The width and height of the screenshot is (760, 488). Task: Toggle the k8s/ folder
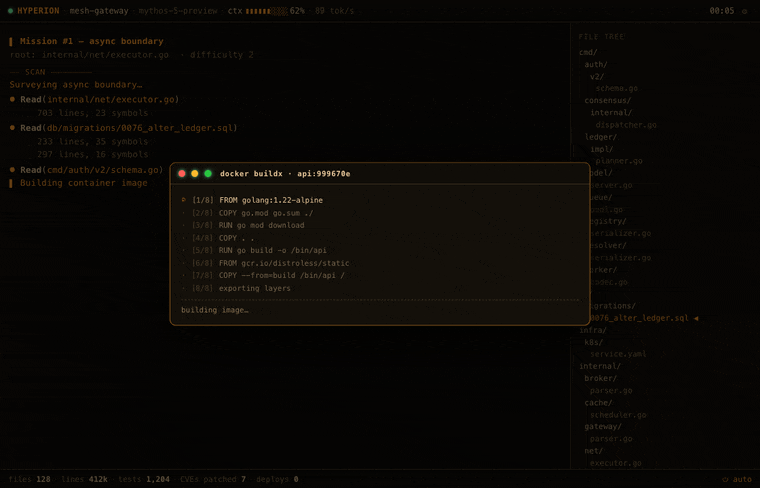point(594,343)
